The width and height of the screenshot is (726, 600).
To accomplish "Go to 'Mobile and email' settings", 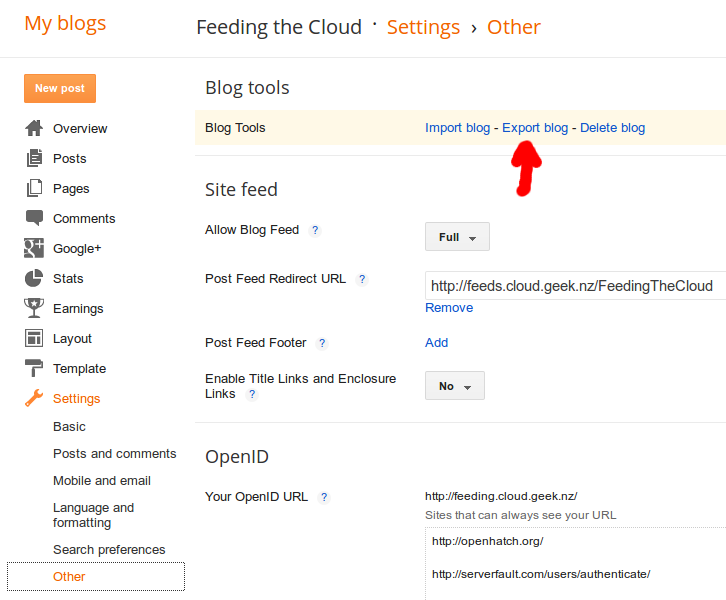I will point(102,481).
